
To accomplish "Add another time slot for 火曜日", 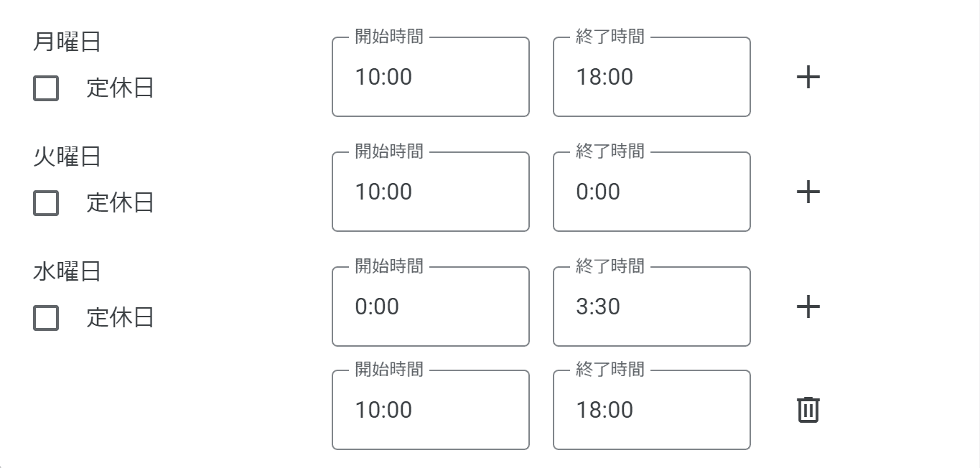I will [808, 192].
